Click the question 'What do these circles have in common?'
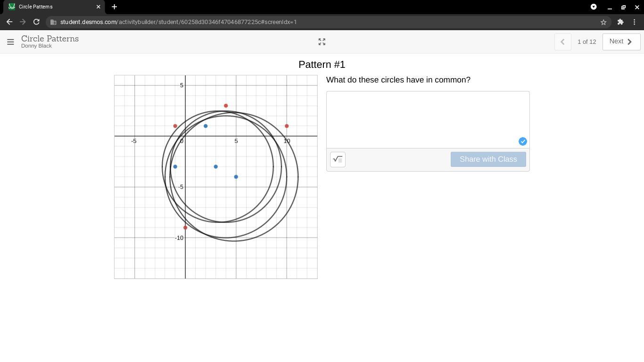 pos(398,80)
